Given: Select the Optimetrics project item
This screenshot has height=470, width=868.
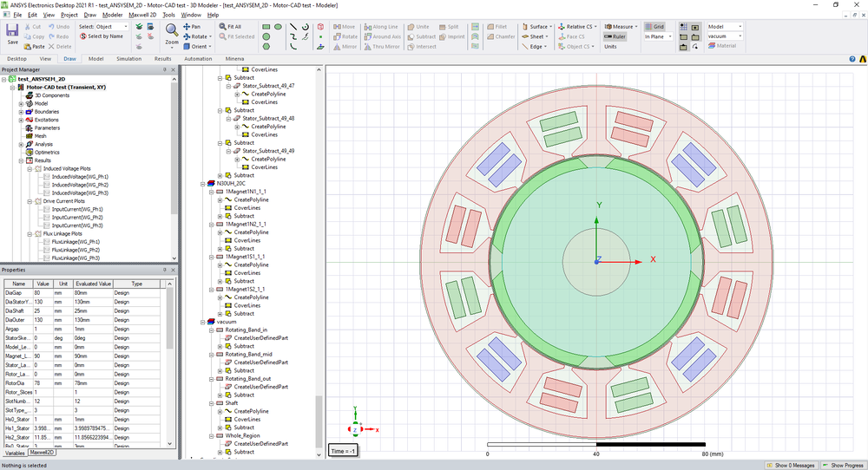Looking at the screenshot, I should (x=47, y=153).
